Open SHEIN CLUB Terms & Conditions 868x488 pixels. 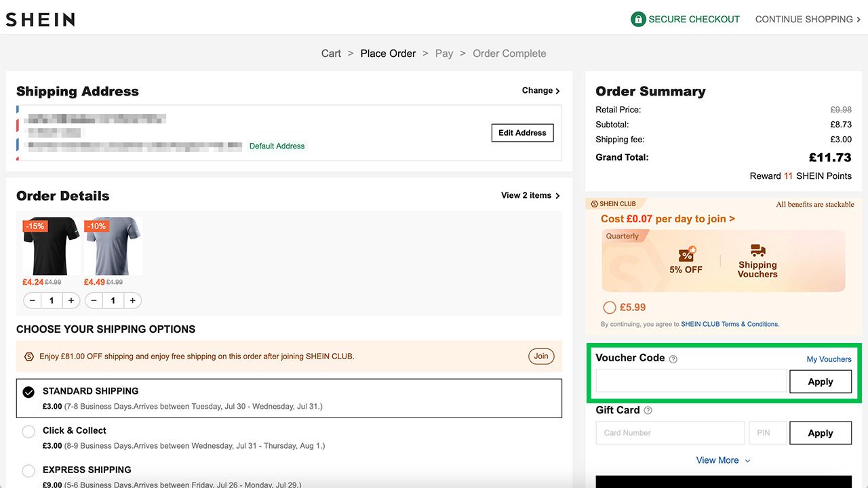click(x=730, y=324)
